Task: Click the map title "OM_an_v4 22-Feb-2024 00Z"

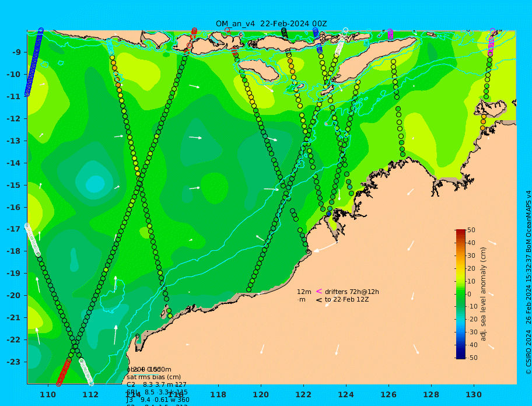Action: pos(271,24)
